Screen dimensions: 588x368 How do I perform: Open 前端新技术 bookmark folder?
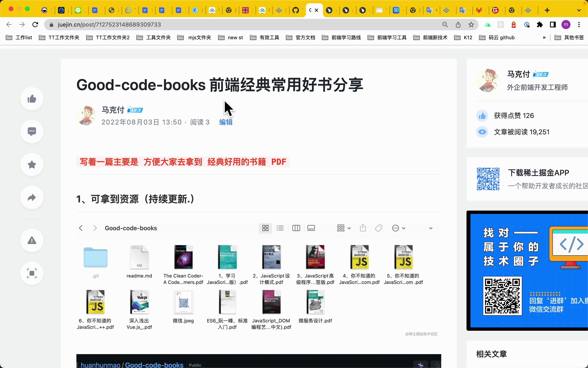click(431, 37)
